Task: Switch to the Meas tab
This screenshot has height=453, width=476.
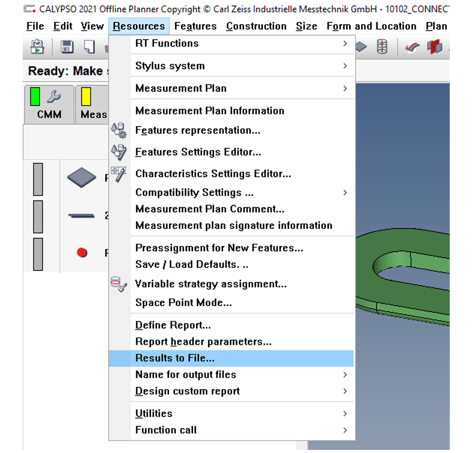Action: pyautogui.click(x=92, y=105)
